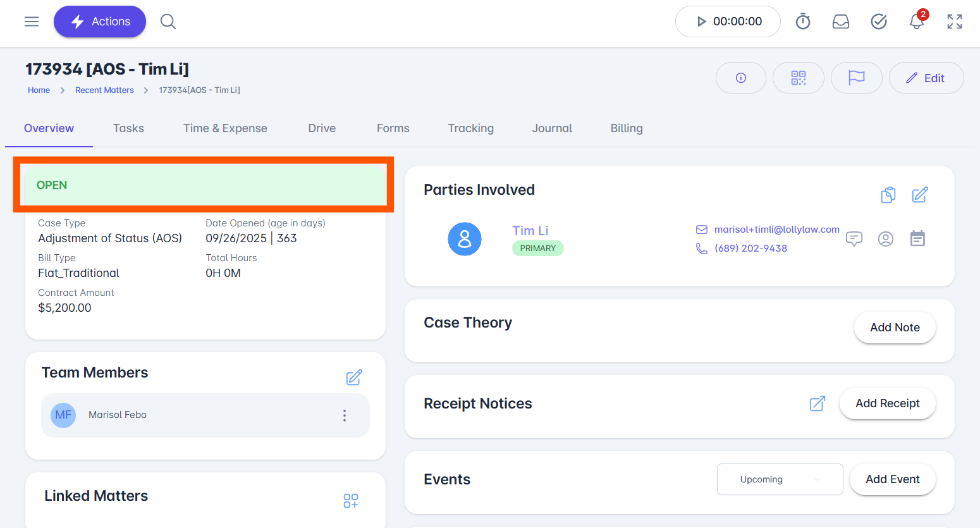View notifications bell with badge

click(x=917, y=21)
